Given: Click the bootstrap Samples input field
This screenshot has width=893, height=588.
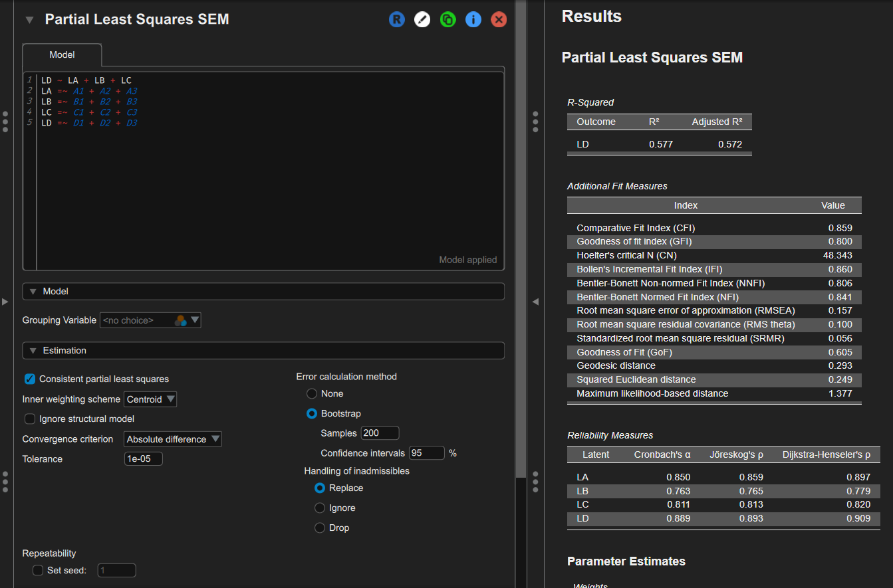Looking at the screenshot, I should (x=380, y=433).
